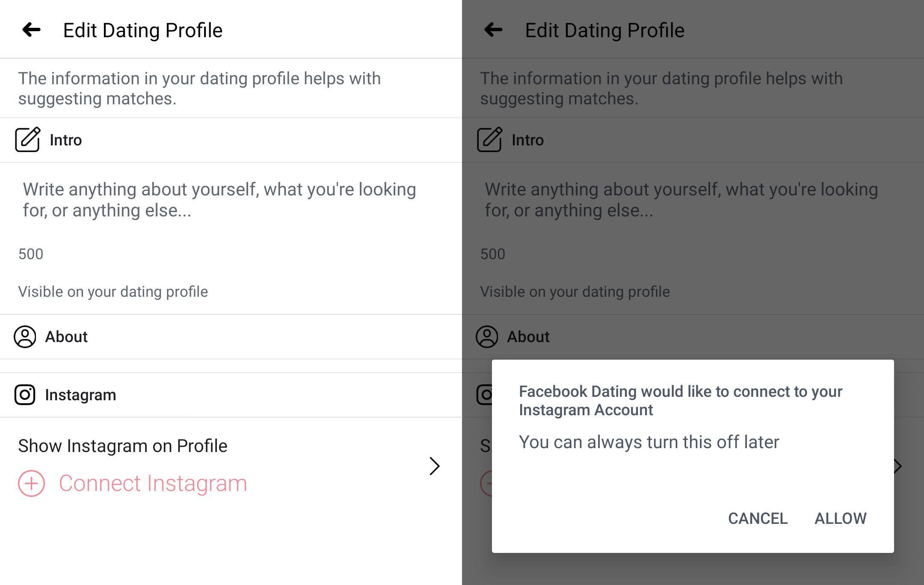Click Show Instagram on Profile label
Image resolution: width=924 pixels, height=585 pixels.
[123, 446]
